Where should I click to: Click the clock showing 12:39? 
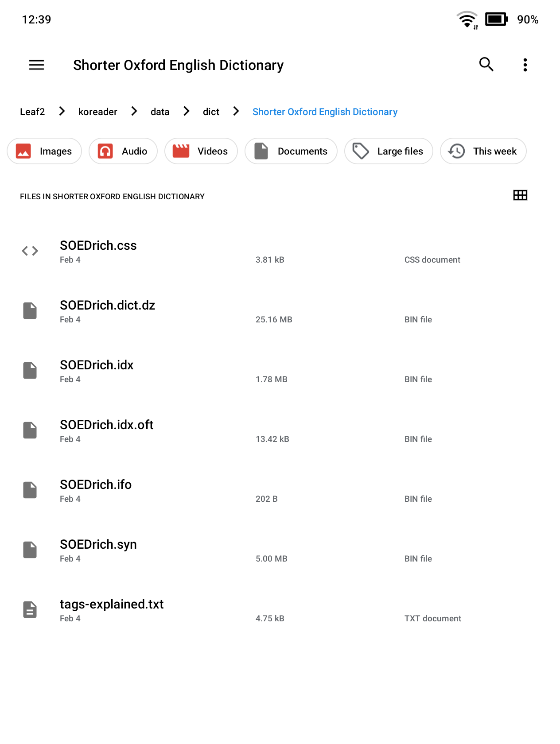[x=36, y=19]
